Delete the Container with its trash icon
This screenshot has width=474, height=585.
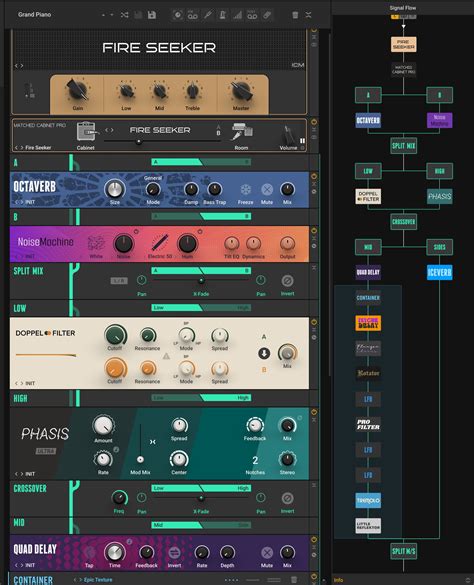click(294, 580)
